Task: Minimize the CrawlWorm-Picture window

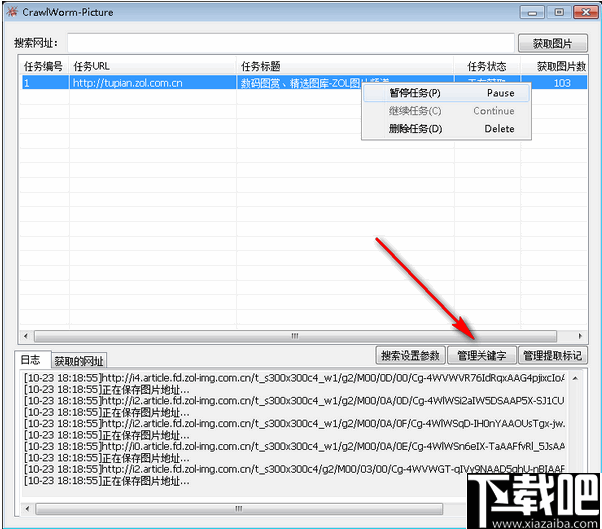Action: point(532,13)
